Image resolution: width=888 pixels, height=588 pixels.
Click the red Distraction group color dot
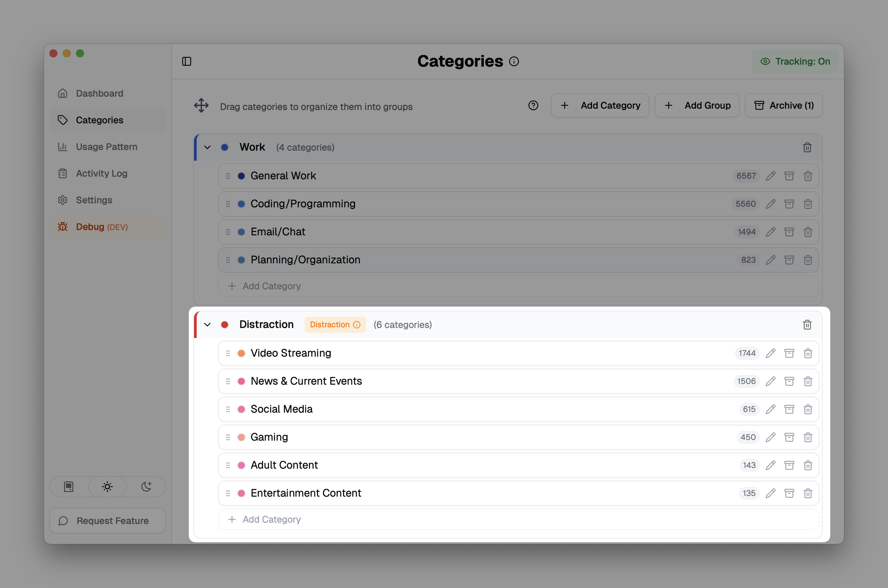click(x=225, y=325)
